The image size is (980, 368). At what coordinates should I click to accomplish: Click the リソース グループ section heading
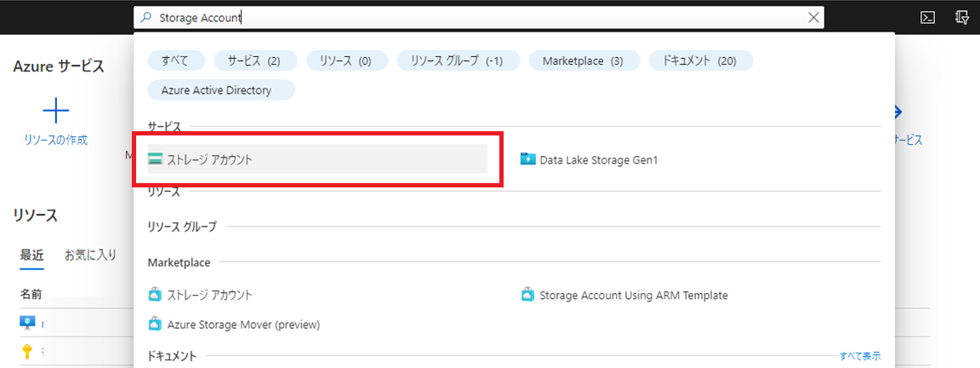click(182, 227)
